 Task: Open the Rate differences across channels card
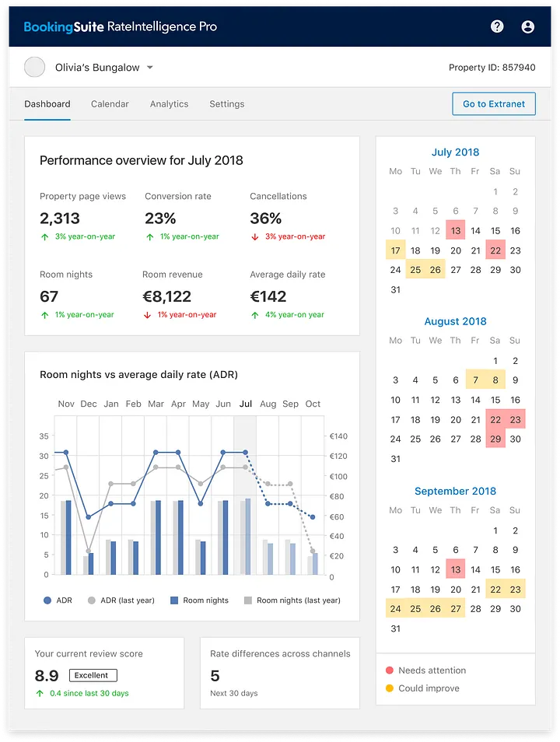coord(280,673)
